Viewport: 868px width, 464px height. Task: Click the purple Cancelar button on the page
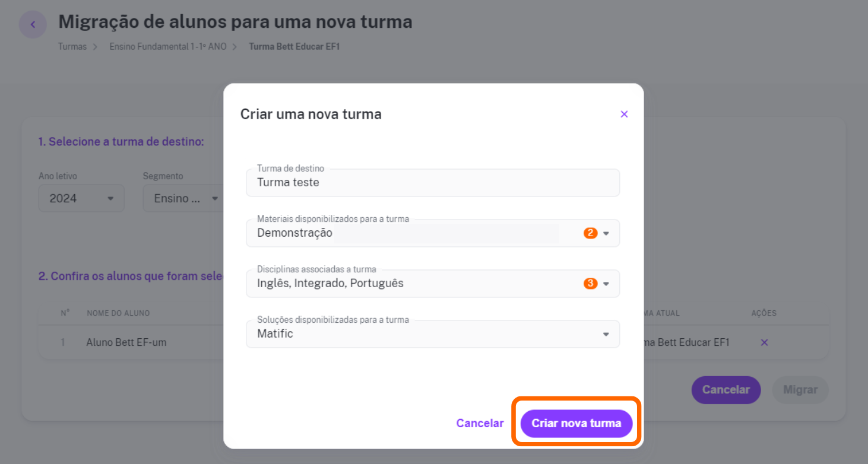726,390
